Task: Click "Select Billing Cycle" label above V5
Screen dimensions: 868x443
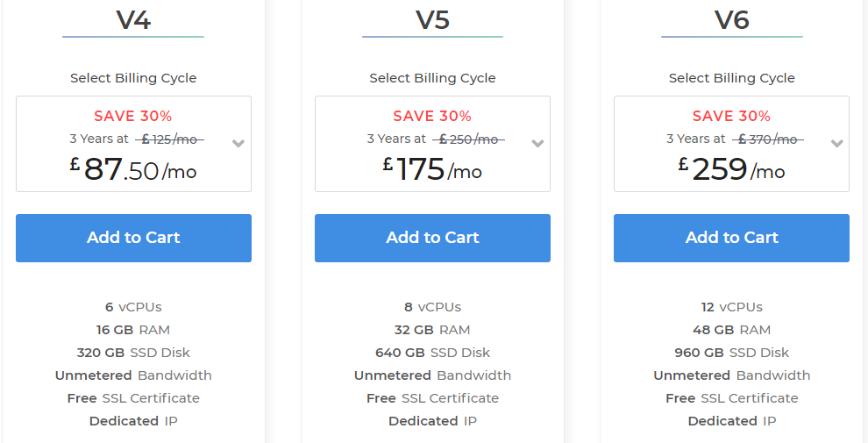Action: point(432,78)
